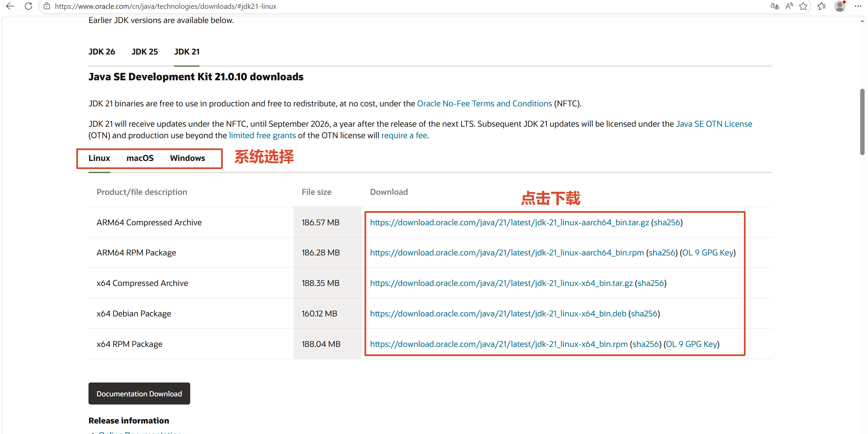868x434 pixels.
Task: Open the favorites list icon
Action: 822,6
